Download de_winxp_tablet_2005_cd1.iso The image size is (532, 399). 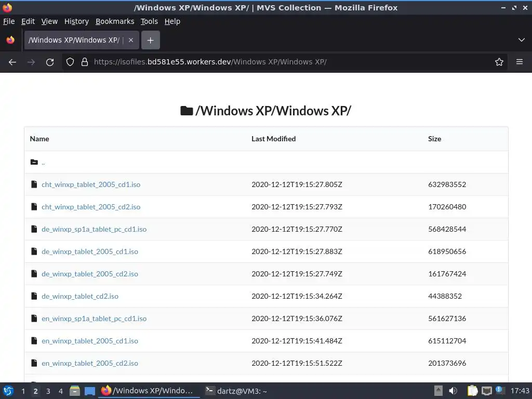coord(89,252)
